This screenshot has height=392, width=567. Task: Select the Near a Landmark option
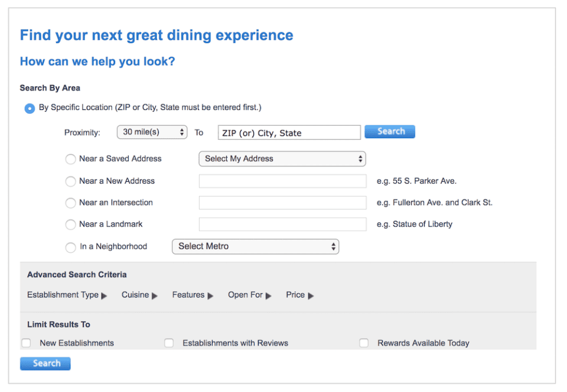[x=70, y=224]
